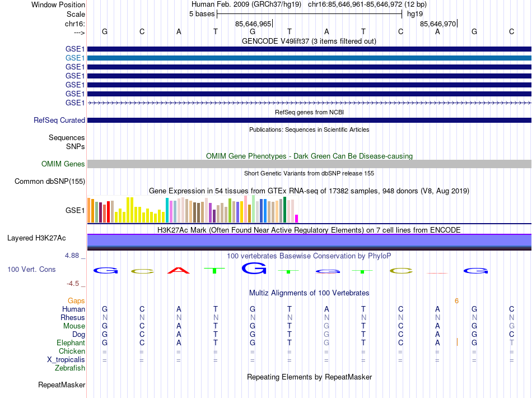
Task: Click the Scale label
Action: pos(76,14)
